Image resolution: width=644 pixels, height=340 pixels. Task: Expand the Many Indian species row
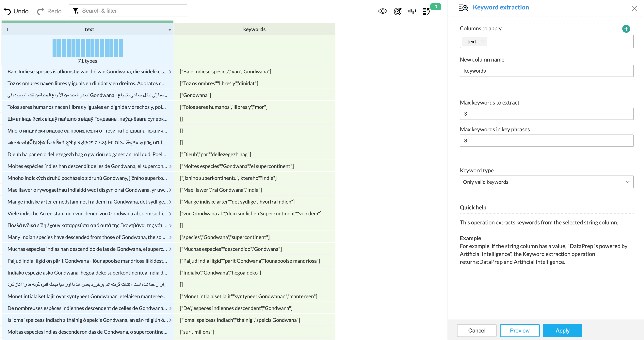click(x=170, y=237)
